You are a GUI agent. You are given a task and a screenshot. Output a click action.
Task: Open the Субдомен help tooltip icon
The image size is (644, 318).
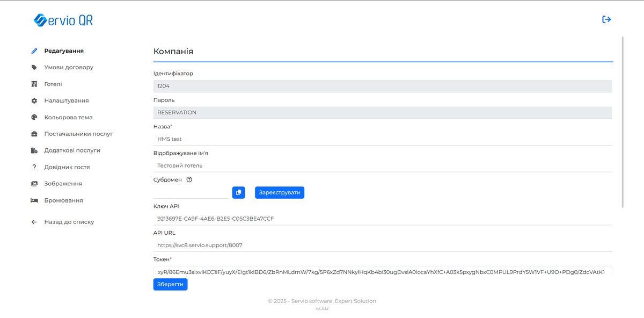[x=189, y=179]
